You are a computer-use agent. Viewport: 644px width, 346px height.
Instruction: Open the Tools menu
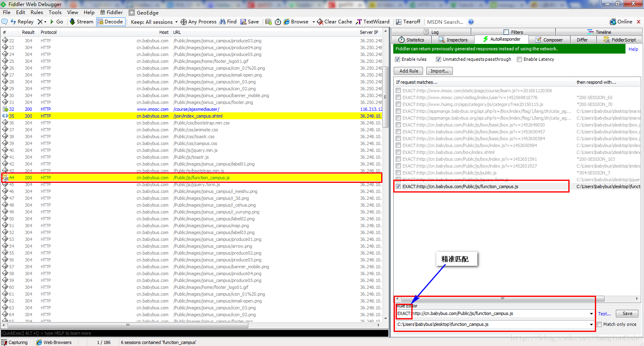[55, 12]
